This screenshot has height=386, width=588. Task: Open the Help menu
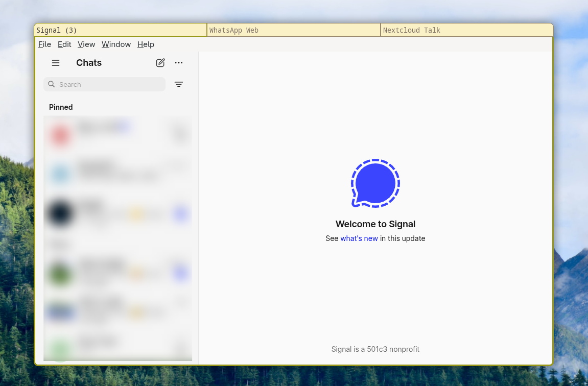tap(146, 44)
